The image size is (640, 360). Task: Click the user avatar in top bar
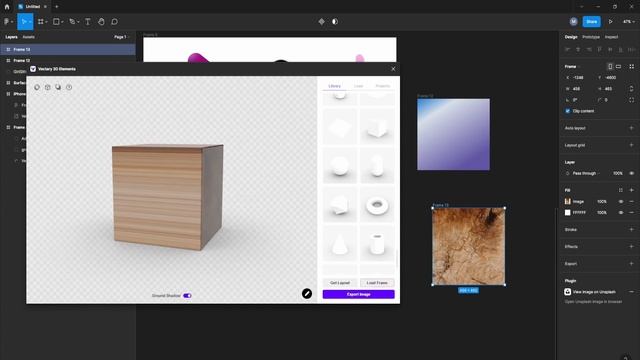pyautogui.click(x=573, y=22)
